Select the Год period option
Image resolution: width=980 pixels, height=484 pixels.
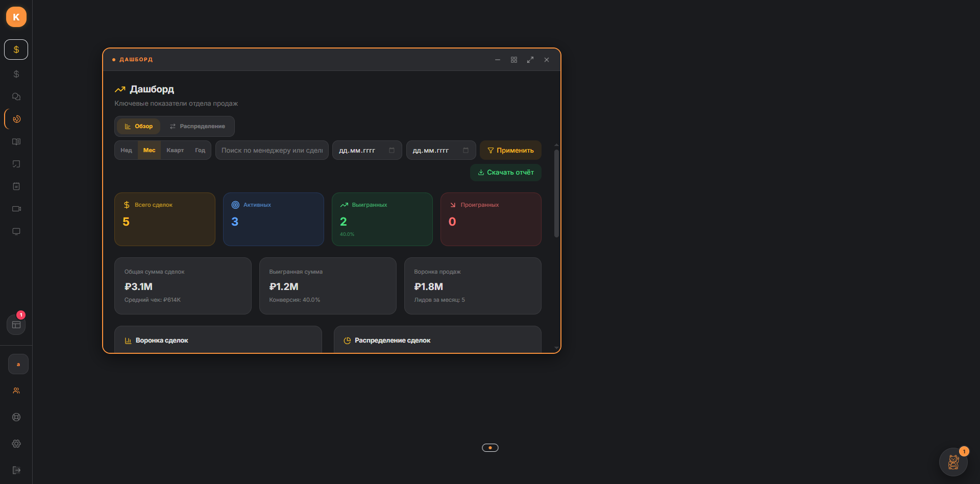[x=200, y=150]
